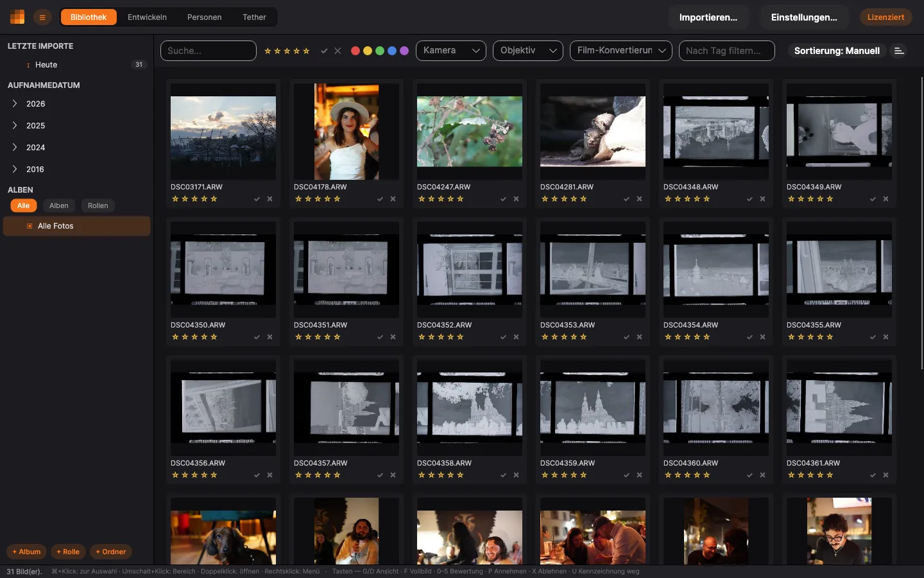Image resolution: width=924 pixels, height=578 pixels.
Task: Accept DSC04178.ARW with its checkmark
Action: 380,199
